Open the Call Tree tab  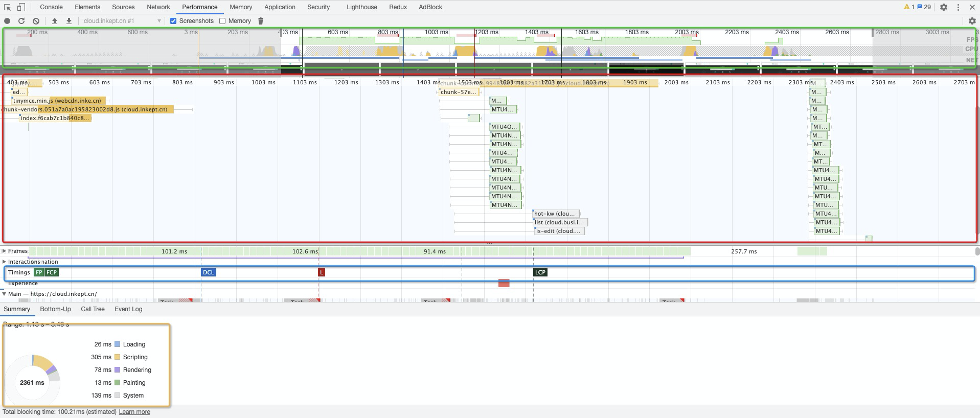point(93,309)
